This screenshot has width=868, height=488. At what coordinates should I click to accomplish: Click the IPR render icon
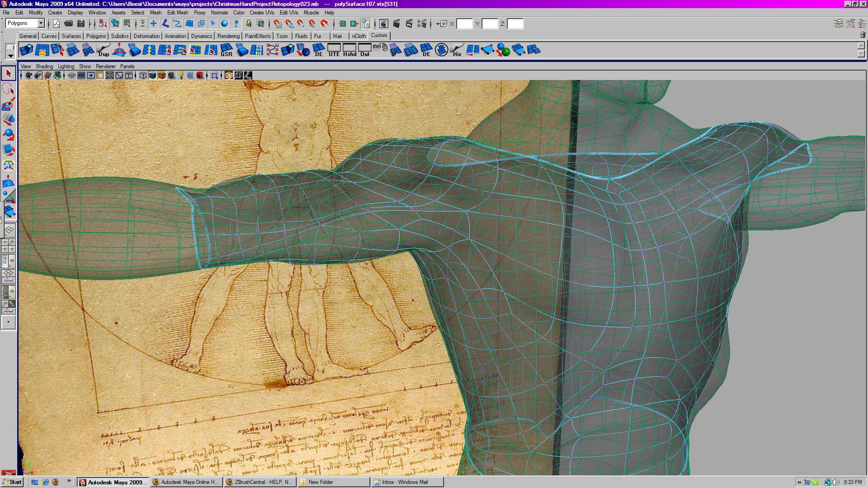point(409,23)
